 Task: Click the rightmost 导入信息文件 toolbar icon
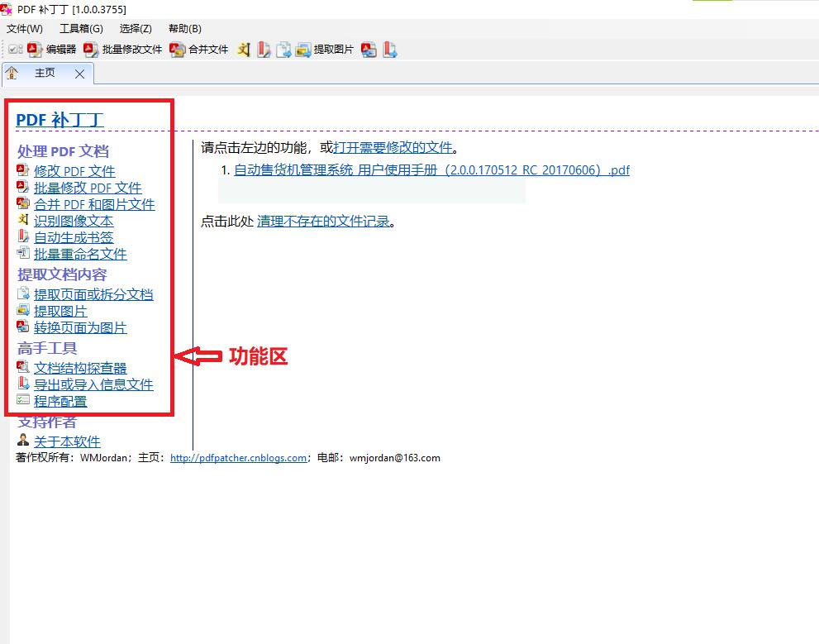pos(388,50)
